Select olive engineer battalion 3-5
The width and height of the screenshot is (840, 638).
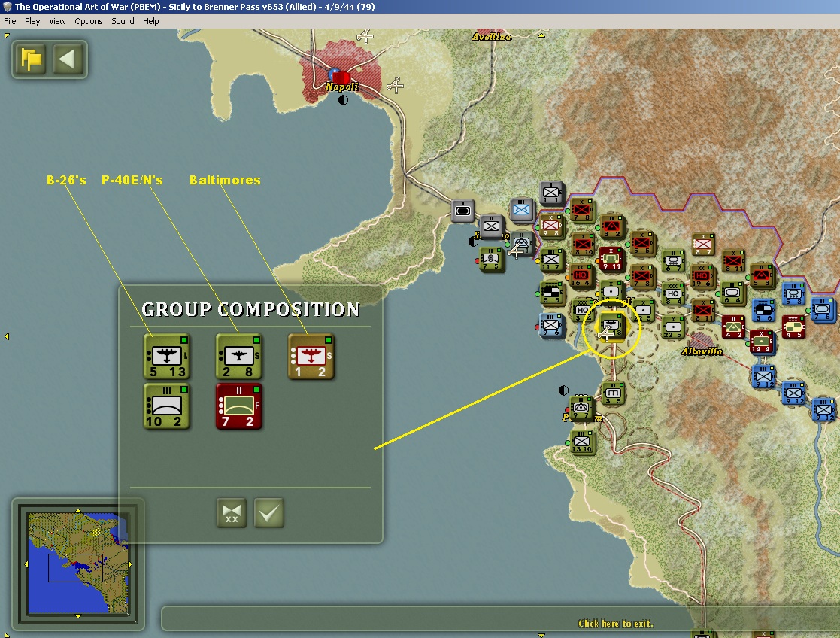(x=612, y=393)
